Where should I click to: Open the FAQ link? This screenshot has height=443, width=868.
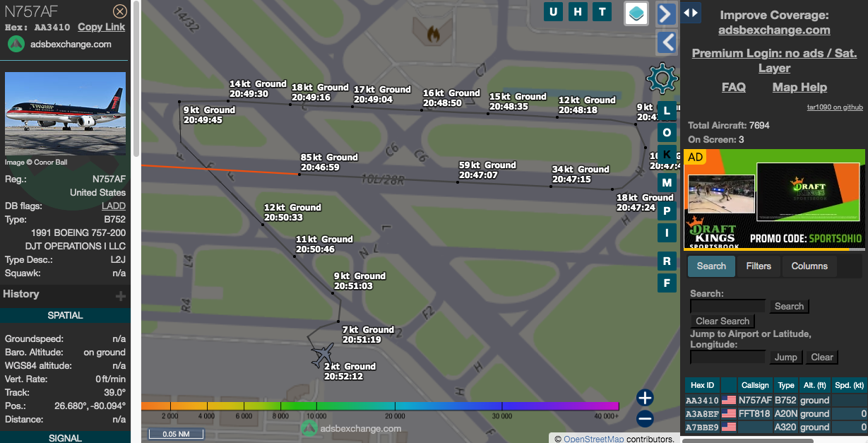point(734,87)
